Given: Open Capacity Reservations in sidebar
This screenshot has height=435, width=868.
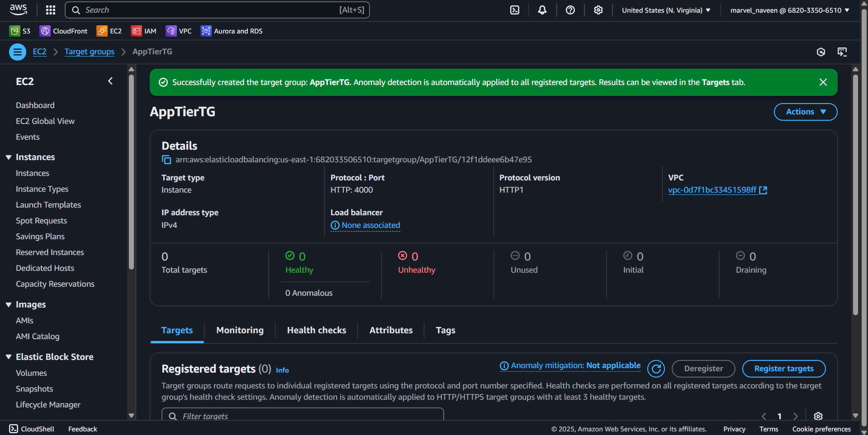Looking at the screenshot, I should (55, 284).
